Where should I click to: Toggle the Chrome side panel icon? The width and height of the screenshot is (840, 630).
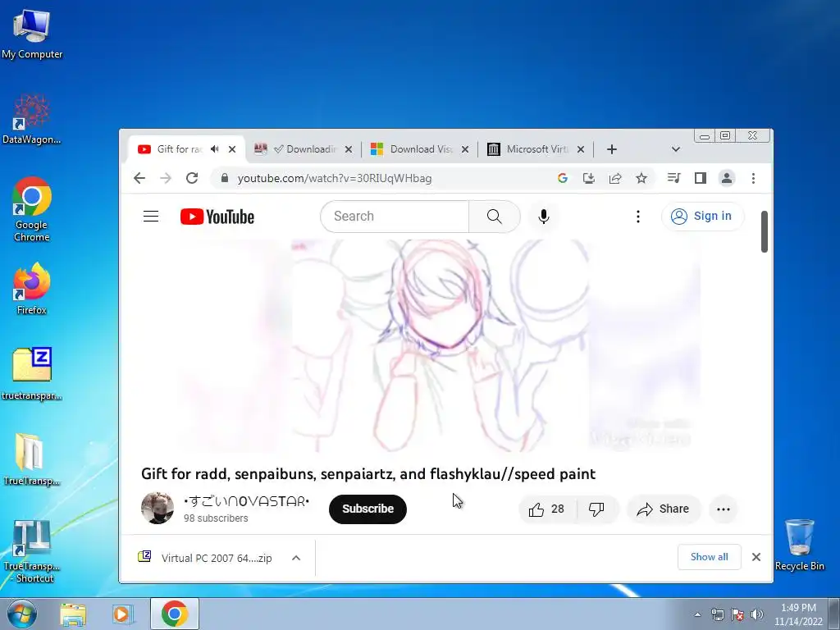coord(701,178)
